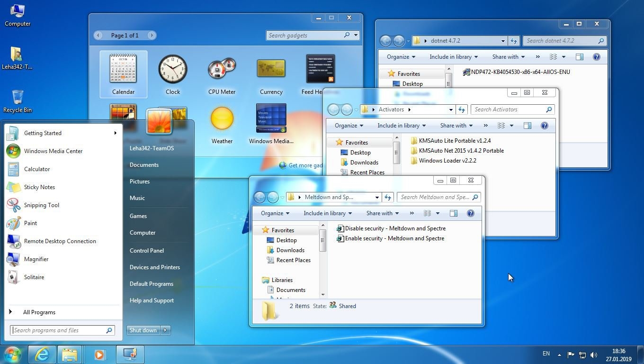The height and width of the screenshot is (364, 644).
Task: Open KMSAuto Lite Portable v1.2.4 folder
Action: point(454,141)
